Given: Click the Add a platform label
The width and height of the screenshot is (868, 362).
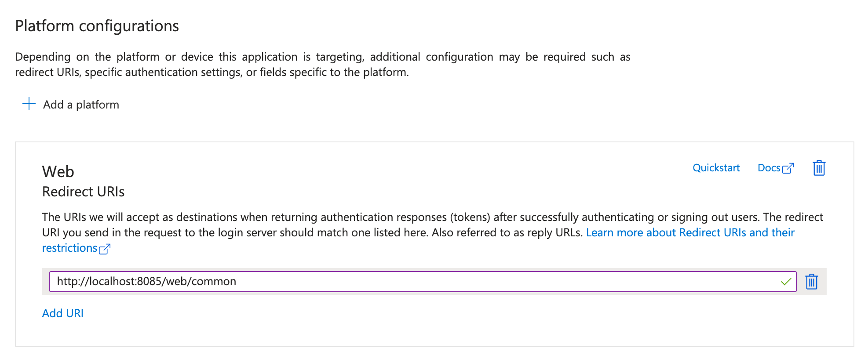Looking at the screenshot, I should coord(81,105).
